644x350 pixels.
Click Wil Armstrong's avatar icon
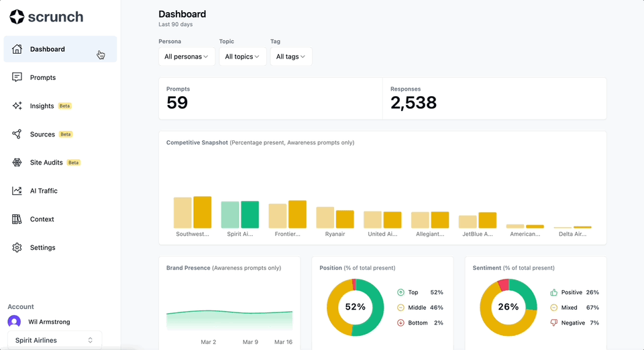tap(14, 322)
